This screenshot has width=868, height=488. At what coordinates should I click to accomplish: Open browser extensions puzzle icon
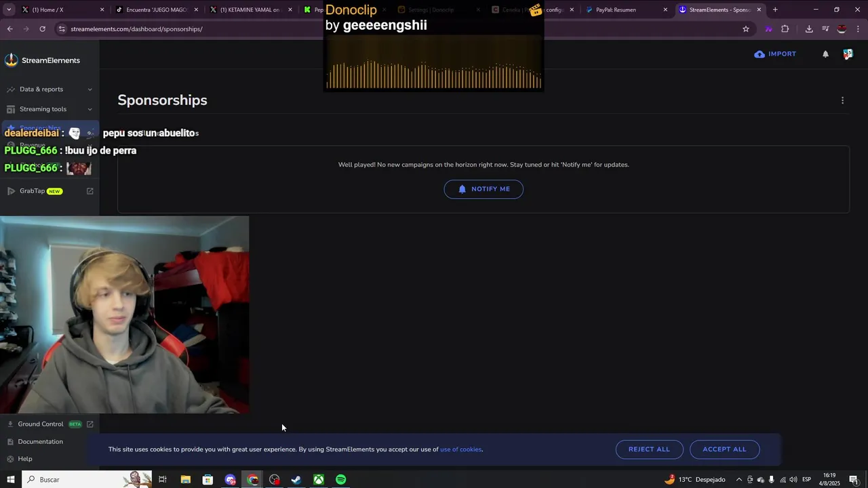785,29
